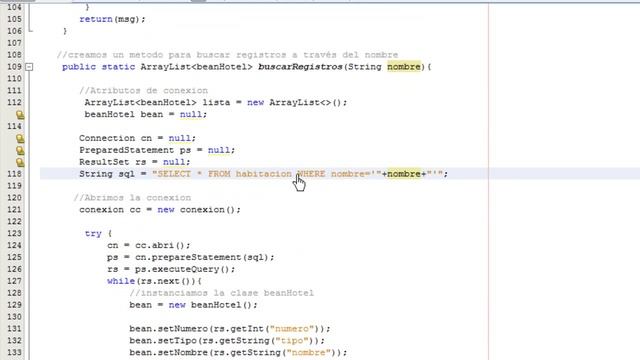The image size is (640, 360).
Task: Click line number 109 in the gutter
Action: (x=14, y=67)
